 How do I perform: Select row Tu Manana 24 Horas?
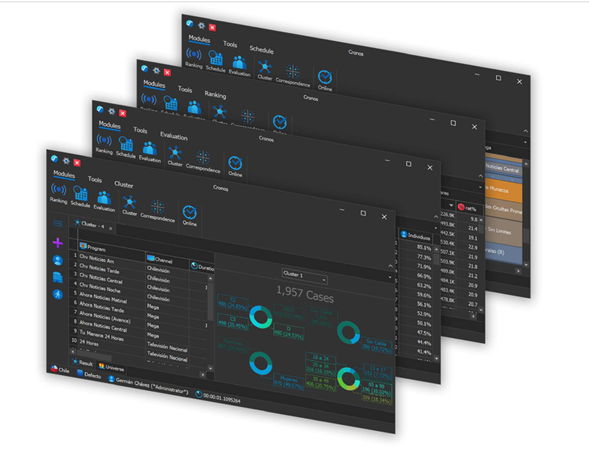(x=101, y=335)
